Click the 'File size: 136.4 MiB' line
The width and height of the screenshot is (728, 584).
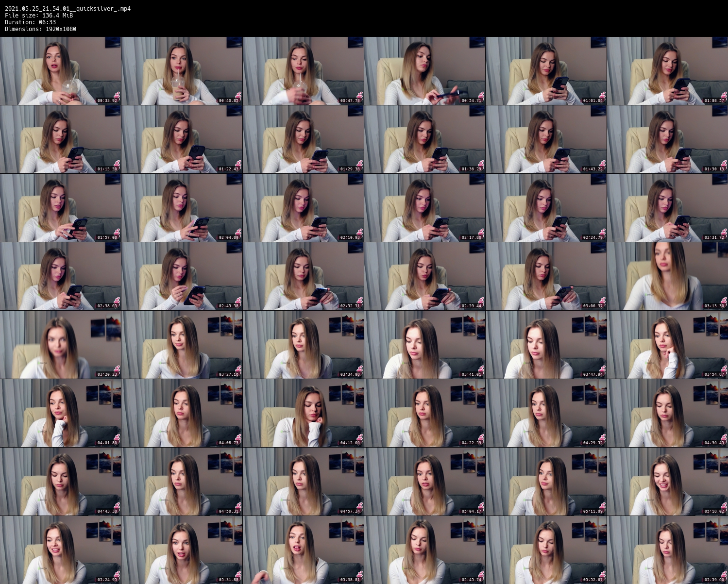39,16
